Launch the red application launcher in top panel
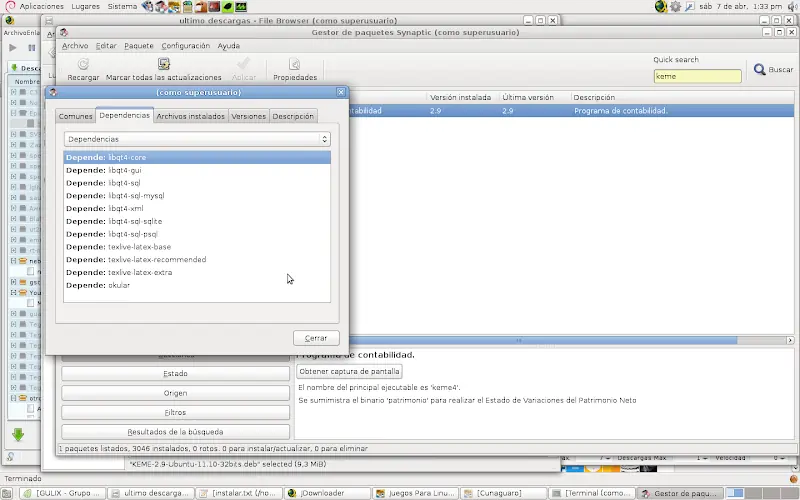 214,6
